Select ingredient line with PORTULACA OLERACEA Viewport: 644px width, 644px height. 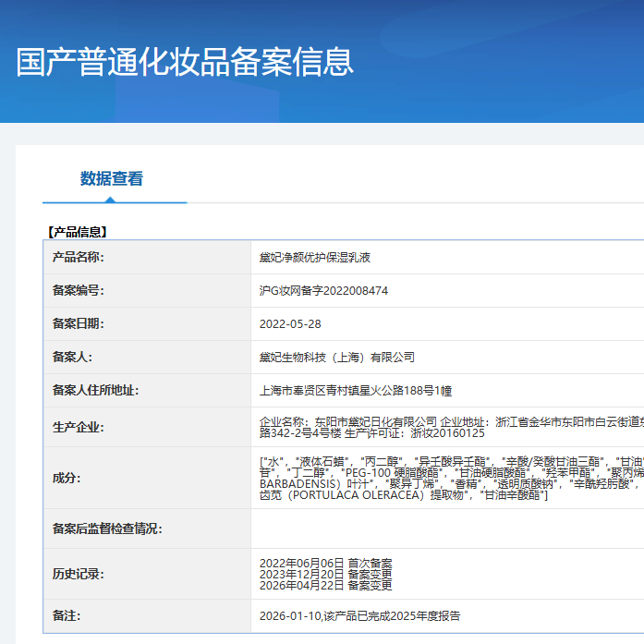(x=404, y=495)
